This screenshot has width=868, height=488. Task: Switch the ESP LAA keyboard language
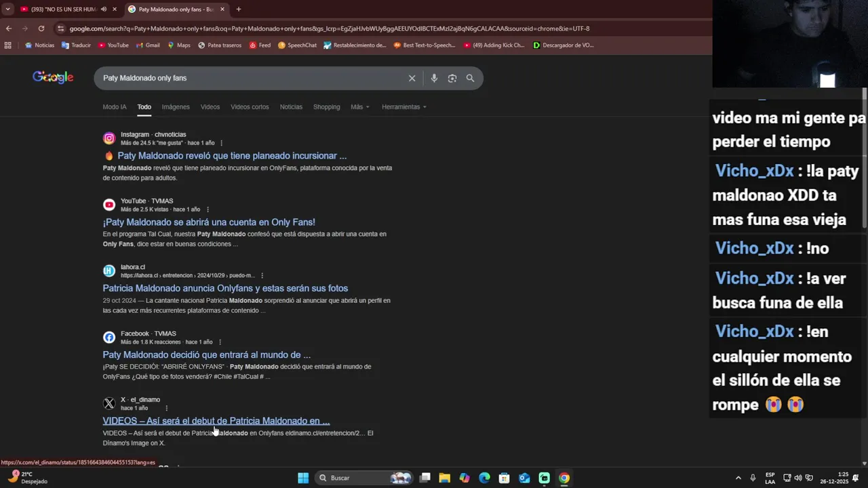click(770, 478)
